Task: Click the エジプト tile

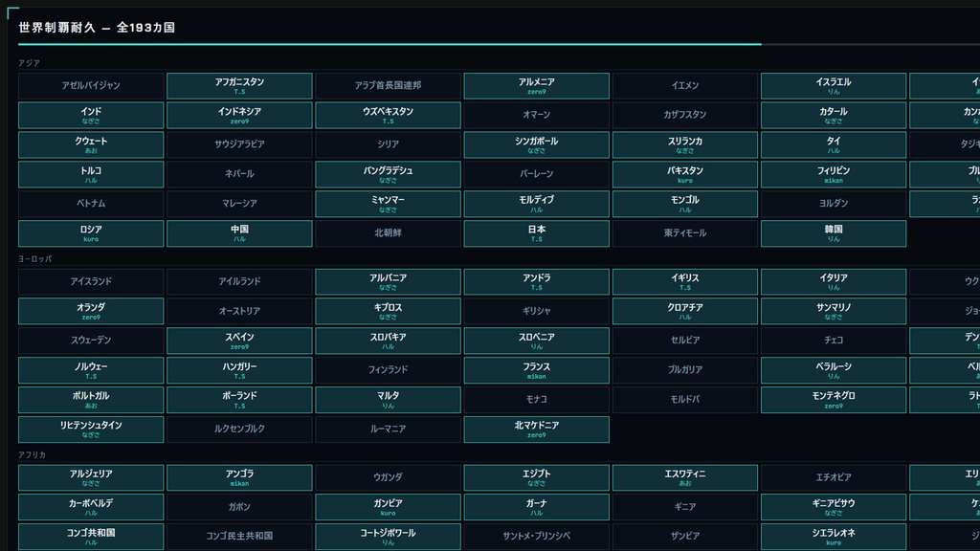Action: (x=536, y=478)
